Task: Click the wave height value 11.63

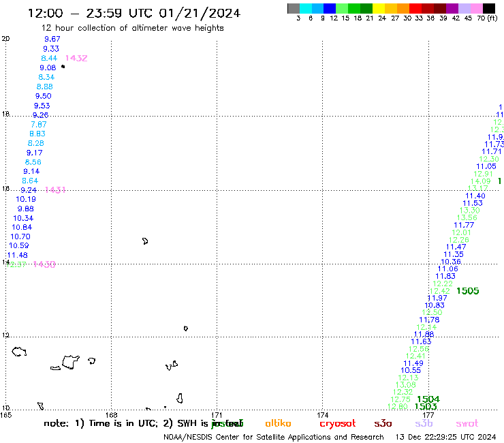Action: [x=421, y=341]
